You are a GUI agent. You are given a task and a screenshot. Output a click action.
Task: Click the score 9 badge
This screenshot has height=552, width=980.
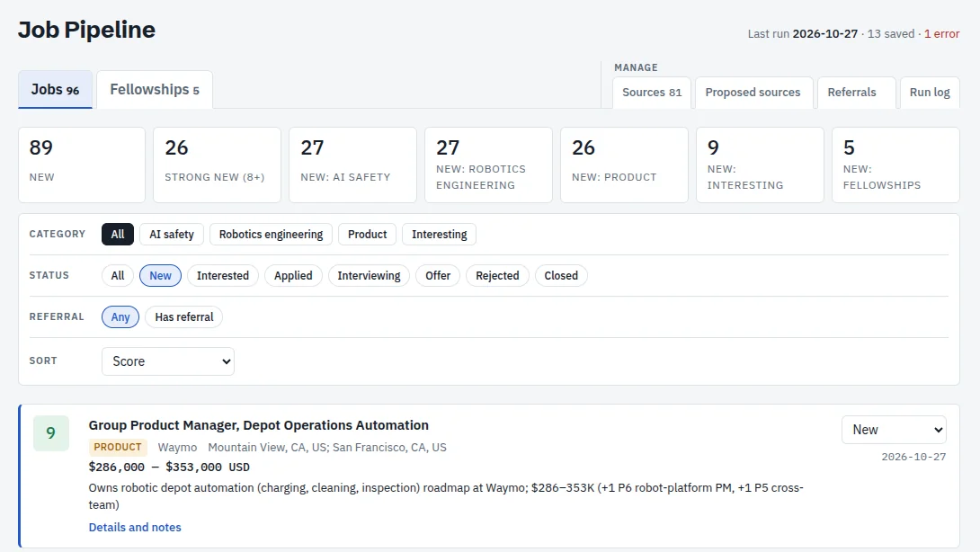click(51, 433)
